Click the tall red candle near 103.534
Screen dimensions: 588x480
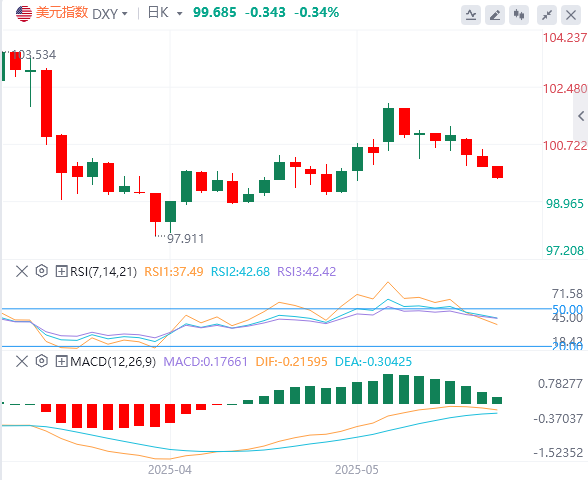click(x=46, y=103)
